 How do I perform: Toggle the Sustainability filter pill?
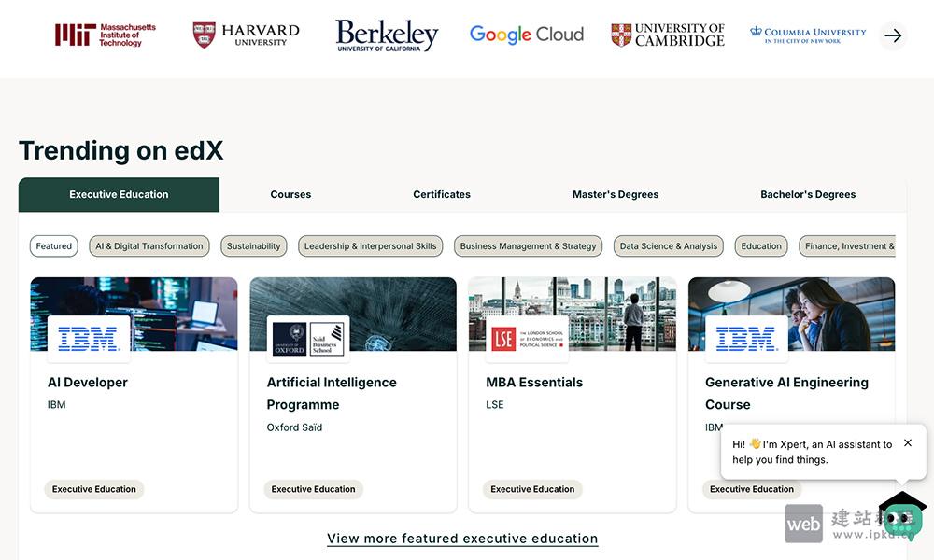pyautogui.click(x=253, y=245)
